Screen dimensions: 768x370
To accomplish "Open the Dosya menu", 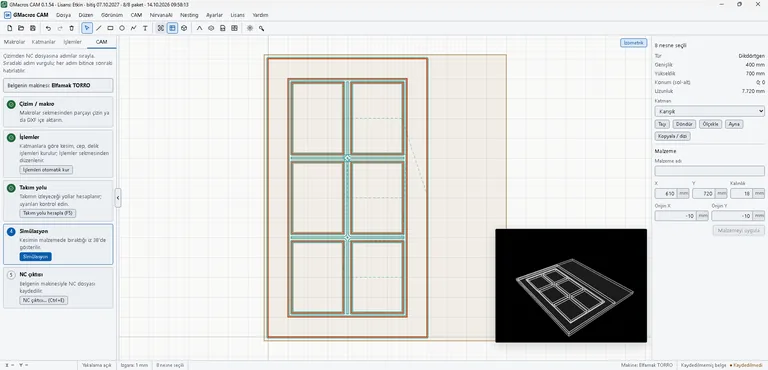I will (63, 15).
